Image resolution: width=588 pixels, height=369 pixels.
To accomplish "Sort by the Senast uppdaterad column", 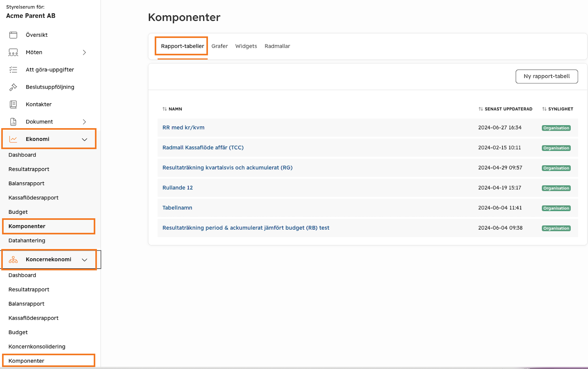I will (x=505, y=109).
